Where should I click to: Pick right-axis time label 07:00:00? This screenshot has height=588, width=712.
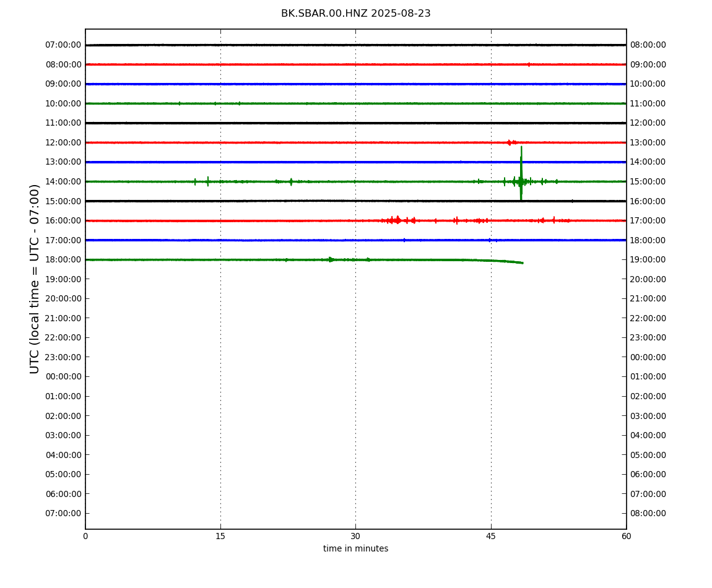(648, 494)
